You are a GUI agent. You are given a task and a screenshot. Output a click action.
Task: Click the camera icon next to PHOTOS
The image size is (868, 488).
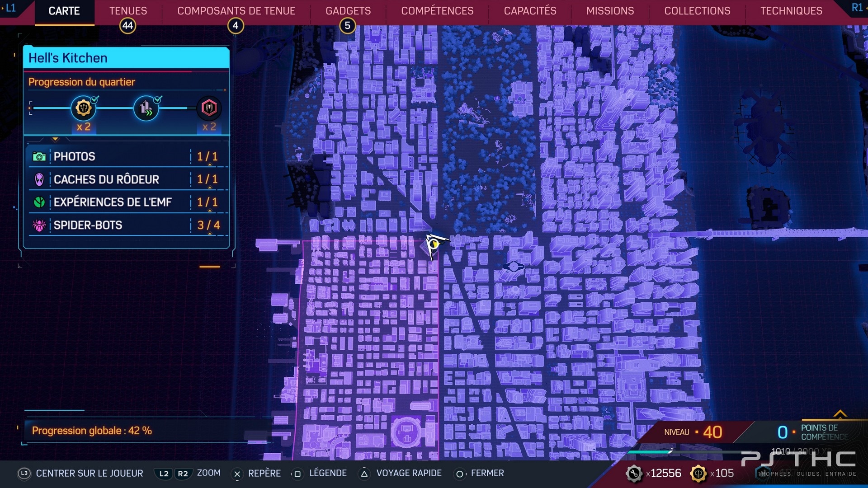click(39, 157)
